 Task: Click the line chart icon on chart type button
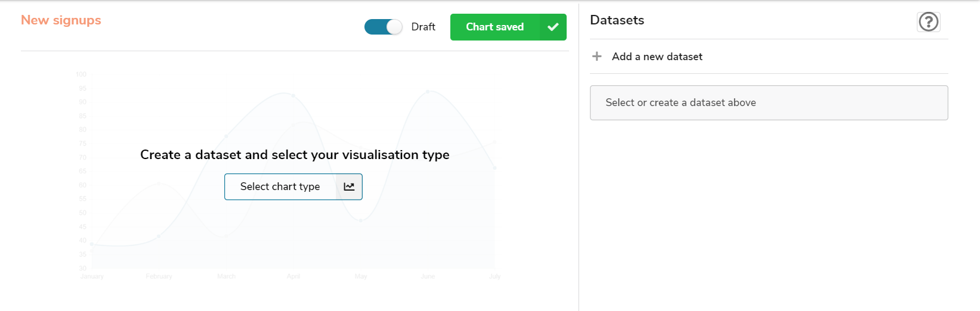(x=349, y=186)
